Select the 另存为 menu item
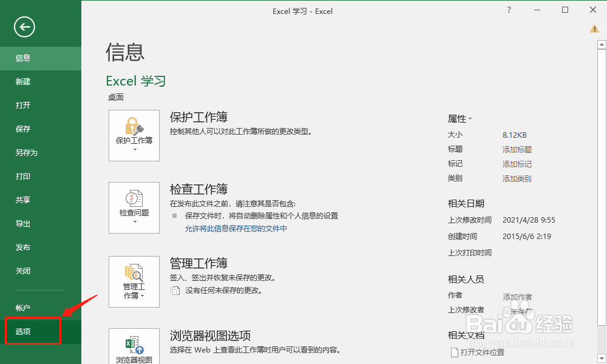 tap(41, 153)
